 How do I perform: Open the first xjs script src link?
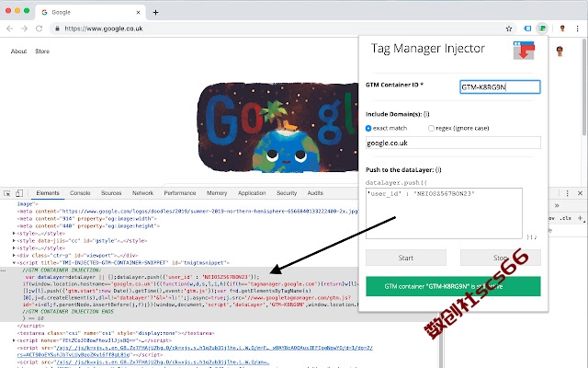point(214,348)
